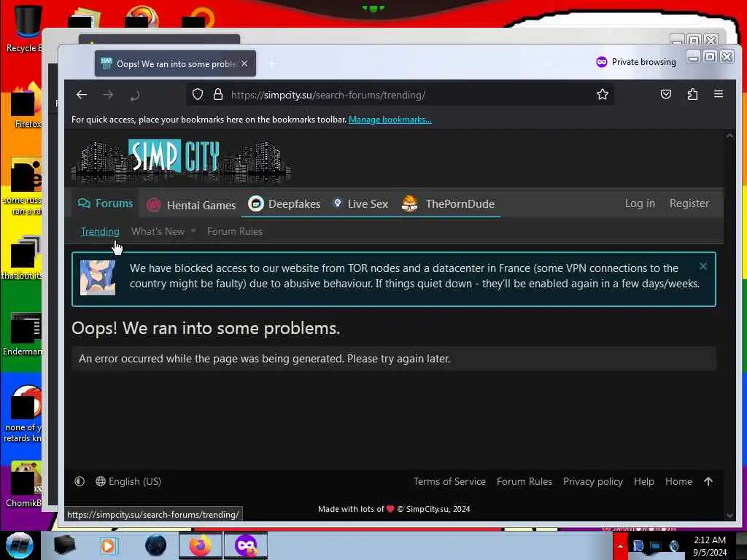
Task: Click the SimpCity logo banner
Action: [181, 161]
